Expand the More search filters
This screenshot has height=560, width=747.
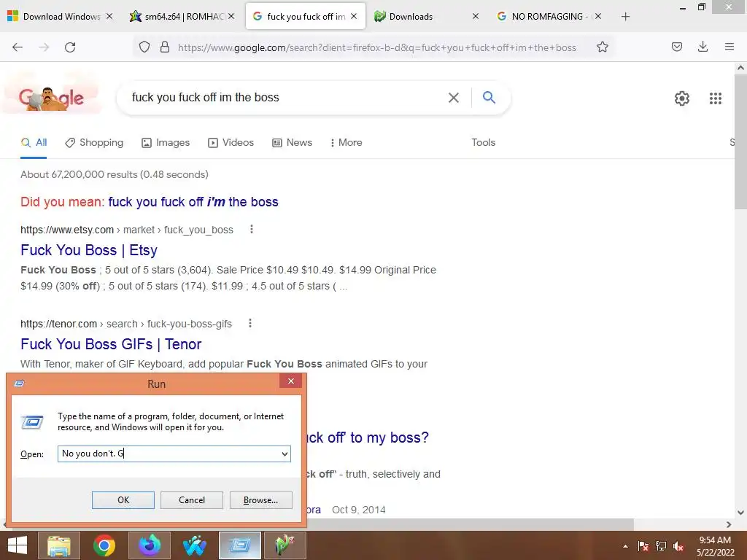[346, 143]
